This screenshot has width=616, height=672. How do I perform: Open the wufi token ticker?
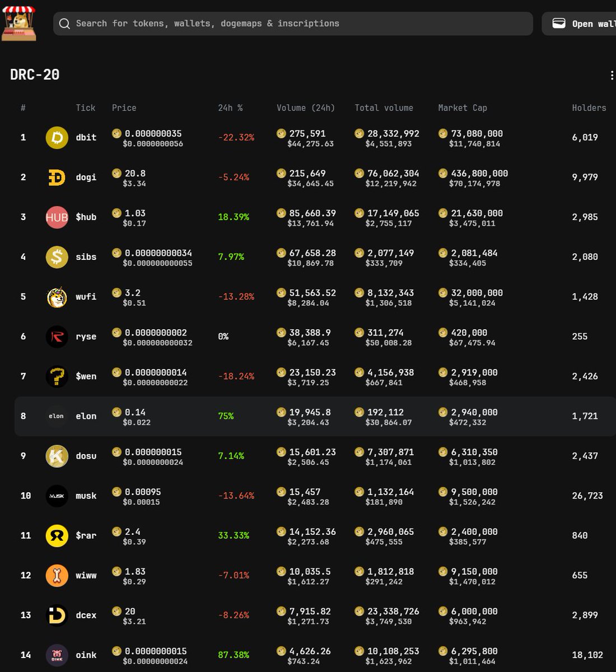point(86,297)
